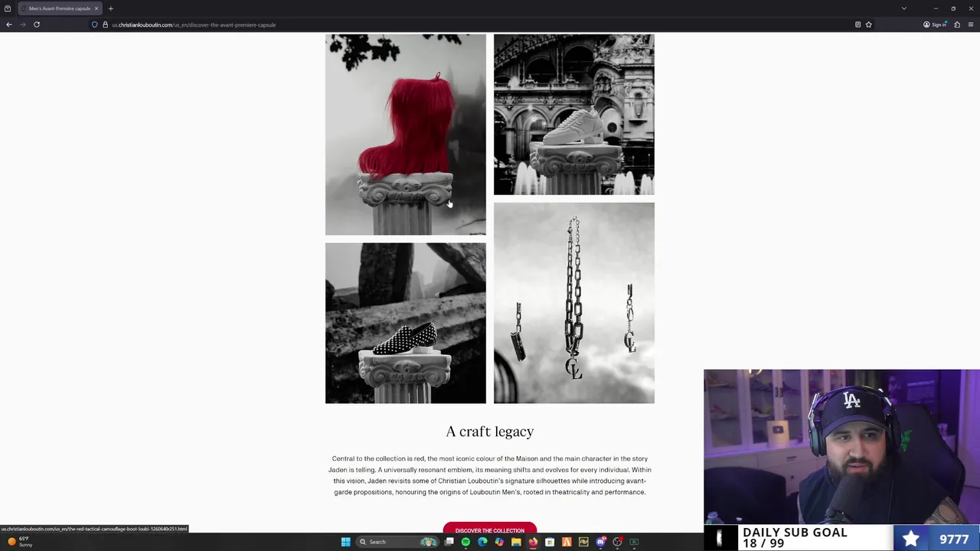Go back to the previous page
The height and width of the screenshot is (551, 980).
click(9, 24)
